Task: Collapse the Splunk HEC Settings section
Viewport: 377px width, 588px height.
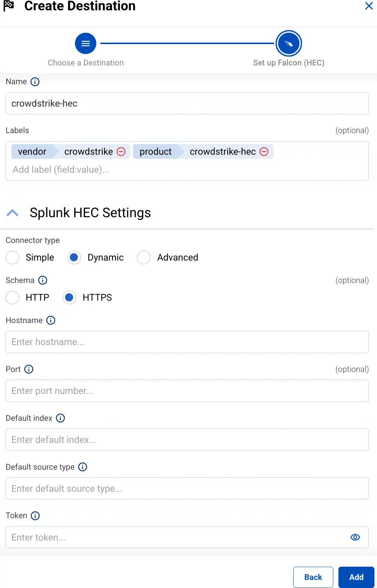Action: pos(12,213)
